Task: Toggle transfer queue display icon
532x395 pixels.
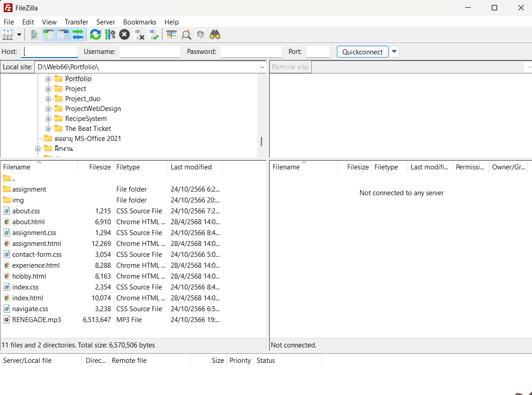Action: click(78, 34)
